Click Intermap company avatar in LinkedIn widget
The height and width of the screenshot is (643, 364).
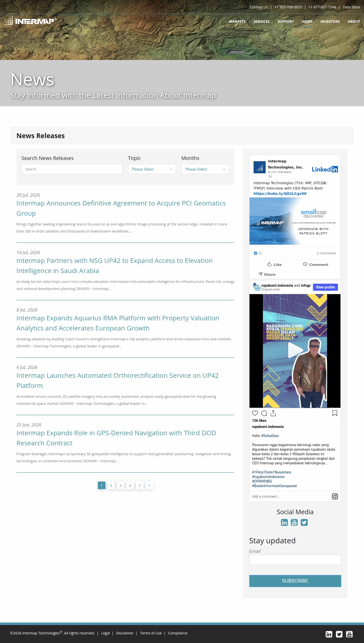pos(260,167)
